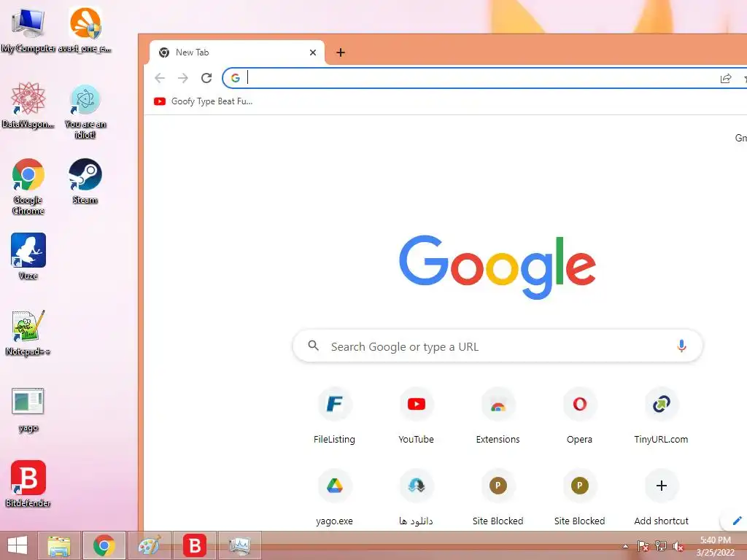Viewport: 747px width, 560px height.
Task: Click the magnifier icon in search box
Action: pos(313,346)
